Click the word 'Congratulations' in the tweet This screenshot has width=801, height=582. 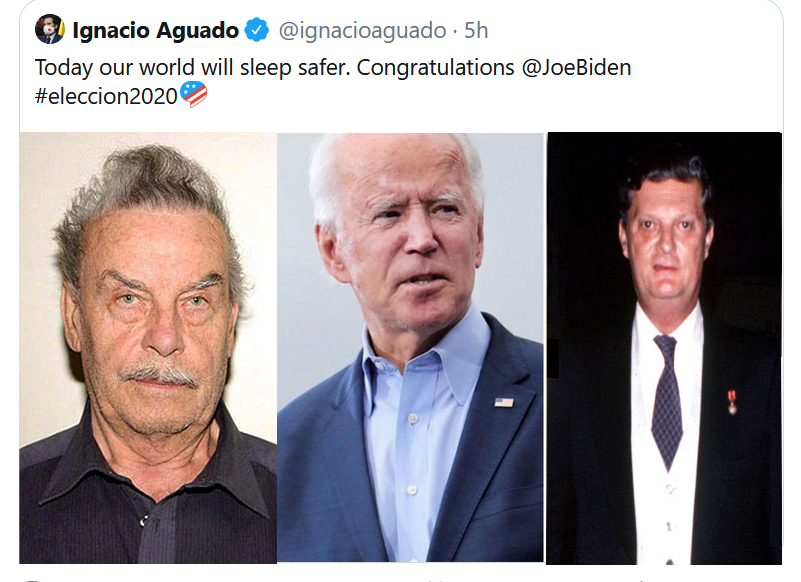(435, 68)
